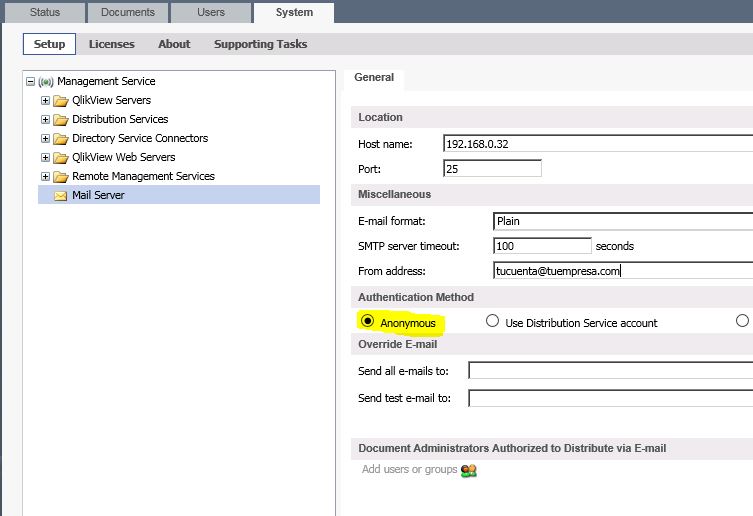This screenshot has width=753, height=516.
Task: Click the QlikView Servers folder icon
Action: tap(61, 101)
